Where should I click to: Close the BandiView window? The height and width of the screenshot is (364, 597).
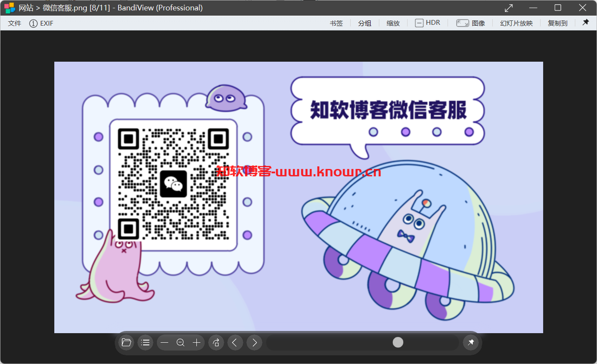[x=583, y=8]
